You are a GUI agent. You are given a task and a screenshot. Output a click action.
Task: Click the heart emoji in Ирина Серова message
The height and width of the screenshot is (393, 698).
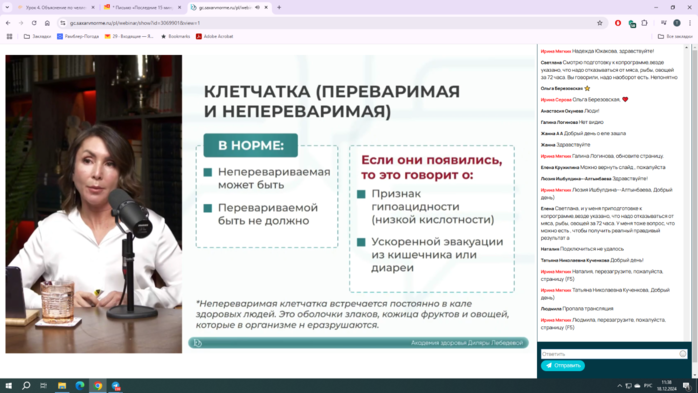pyautogui.click(x=625, y=100)
